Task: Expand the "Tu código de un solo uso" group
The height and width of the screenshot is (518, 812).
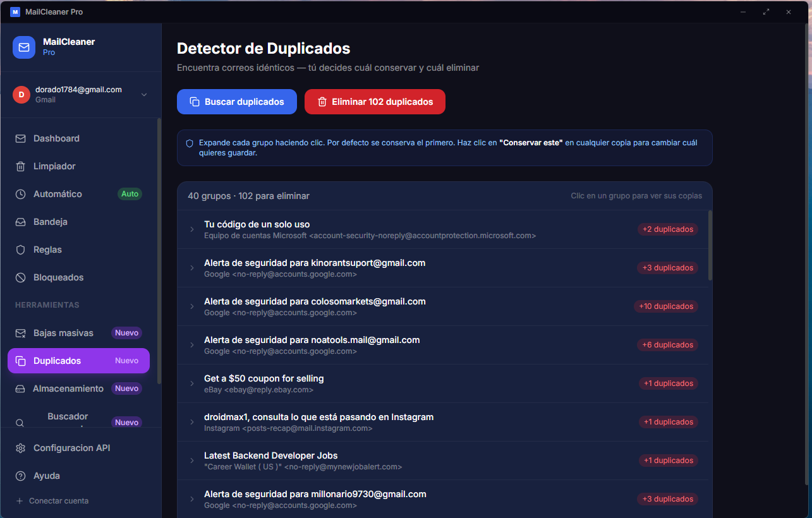Action: tap(443, 229)
